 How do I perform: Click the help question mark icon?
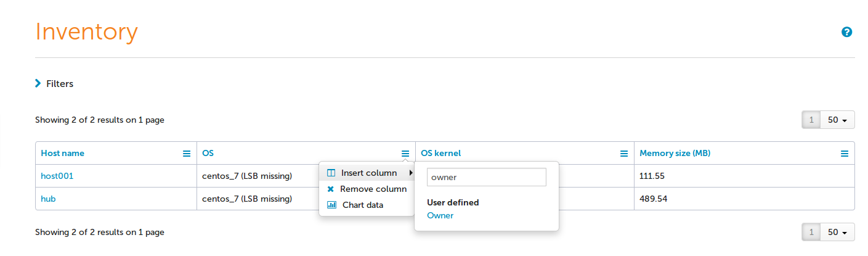846,32
